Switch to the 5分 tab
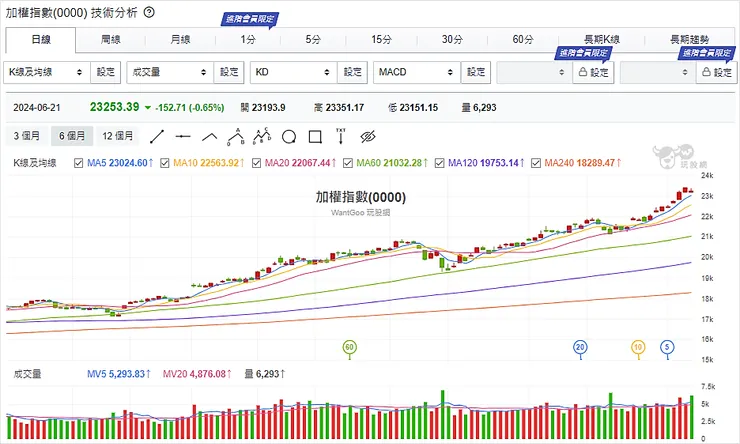 (x=313, y=40)
